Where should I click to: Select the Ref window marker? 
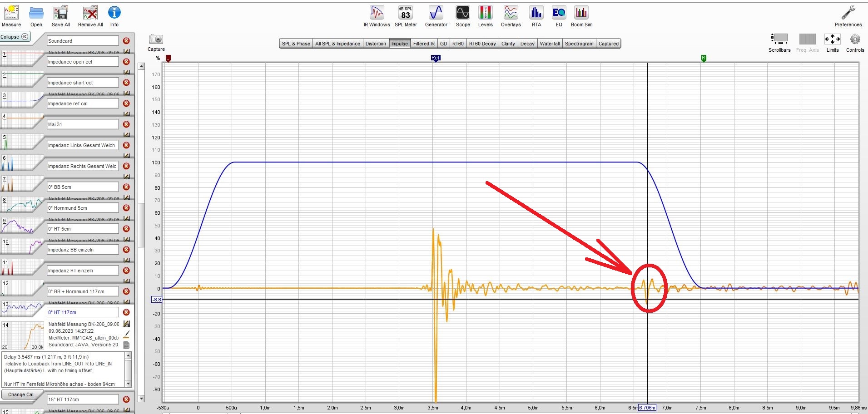tap(436, 58)
